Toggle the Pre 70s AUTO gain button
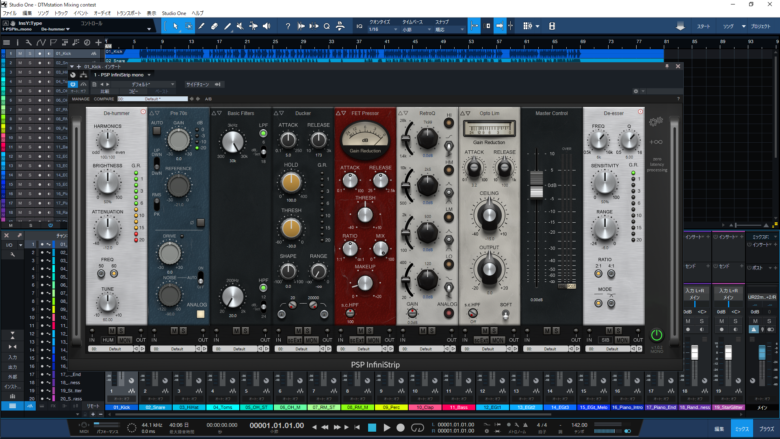780x439 pixels. [157, 131]
